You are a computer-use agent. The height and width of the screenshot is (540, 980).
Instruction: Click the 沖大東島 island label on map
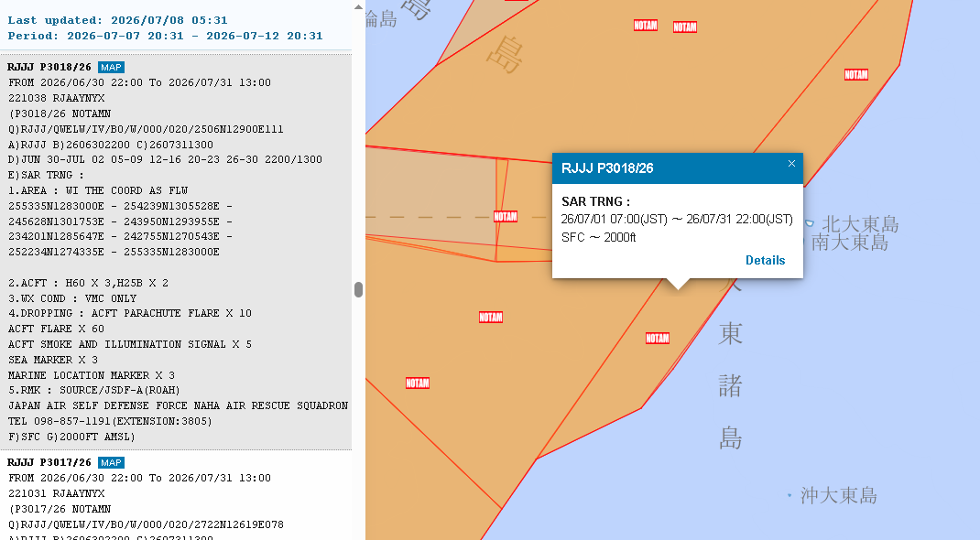coord(839,496)
